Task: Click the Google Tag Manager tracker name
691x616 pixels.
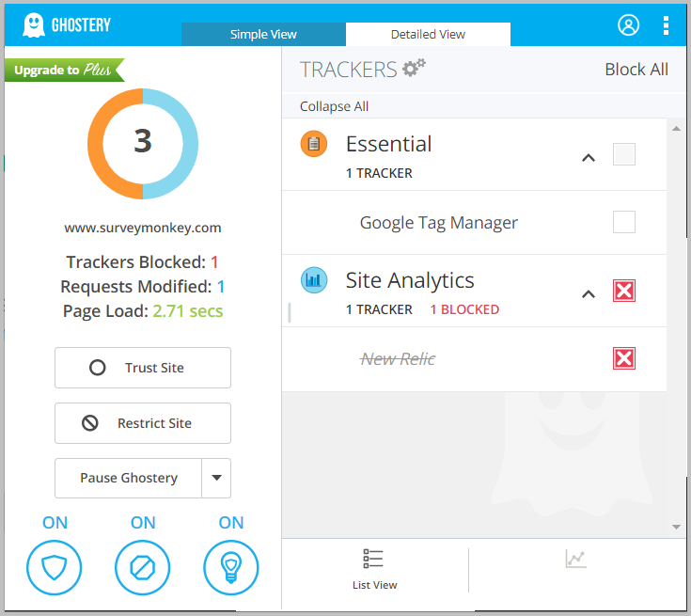Action: (439, 223)
